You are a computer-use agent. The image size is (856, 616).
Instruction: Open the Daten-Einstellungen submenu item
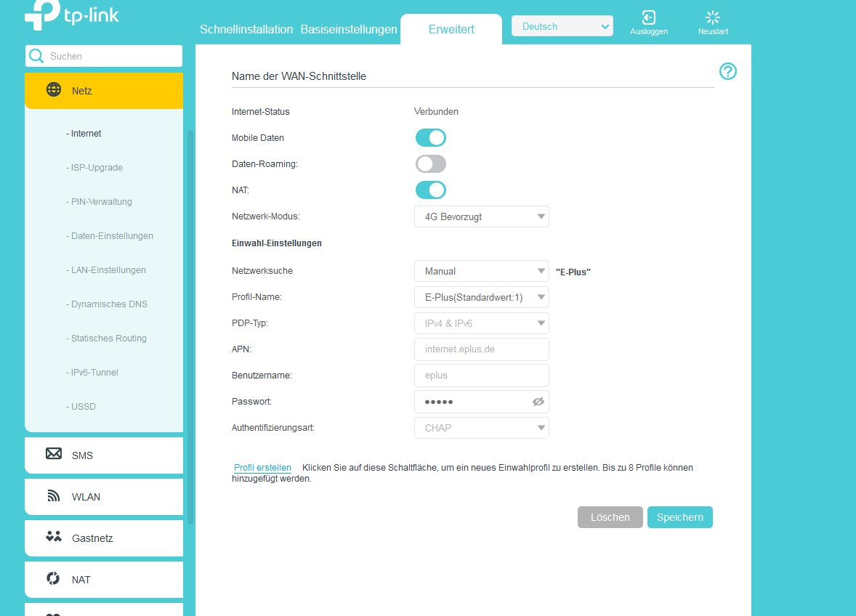(109, 235)
